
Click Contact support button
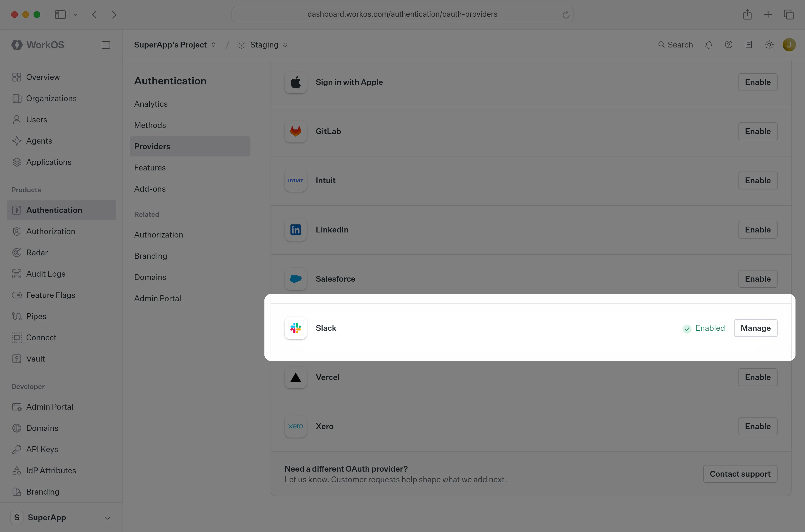click(x=740, y=474)
